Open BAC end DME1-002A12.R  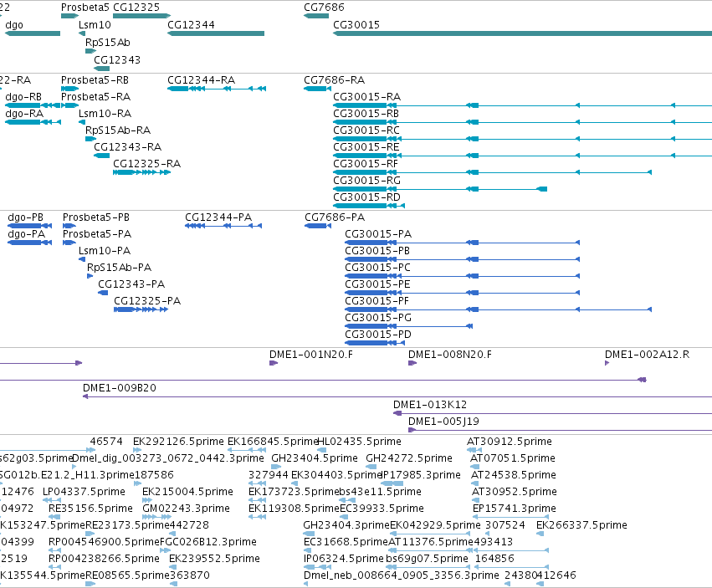point(647,355)
